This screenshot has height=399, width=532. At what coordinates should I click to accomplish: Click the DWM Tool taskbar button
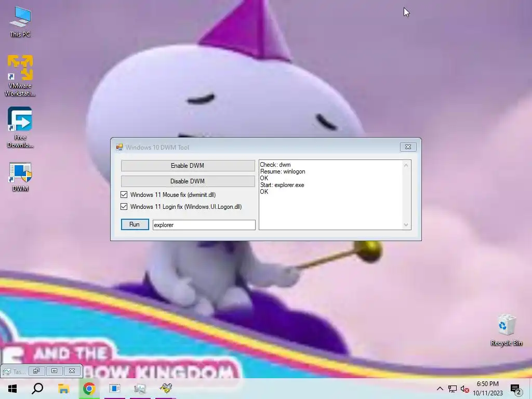(x=115, y=389)
